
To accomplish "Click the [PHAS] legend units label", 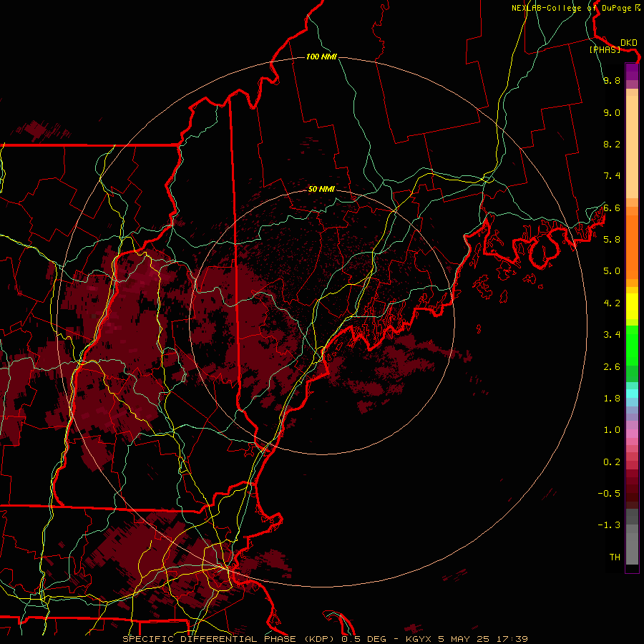I will (x=605, y=49).
